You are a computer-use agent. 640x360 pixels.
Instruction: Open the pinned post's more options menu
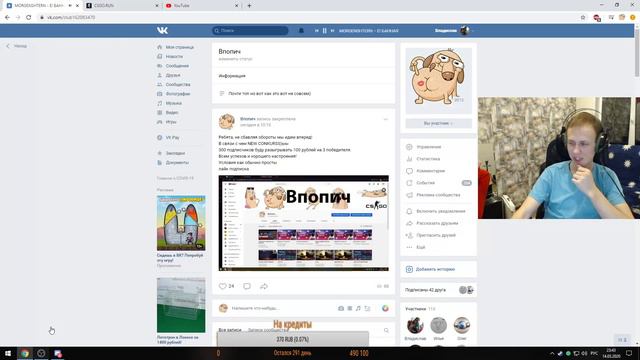click(x=385, y=119)
